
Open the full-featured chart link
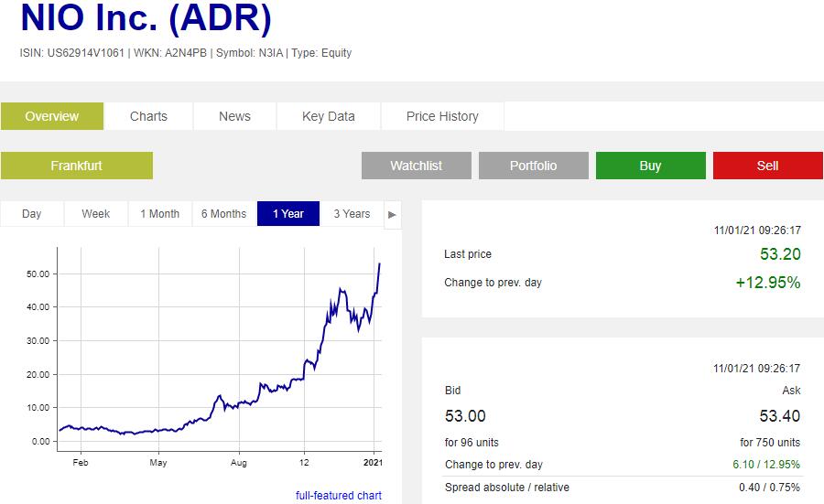(338, 496)
